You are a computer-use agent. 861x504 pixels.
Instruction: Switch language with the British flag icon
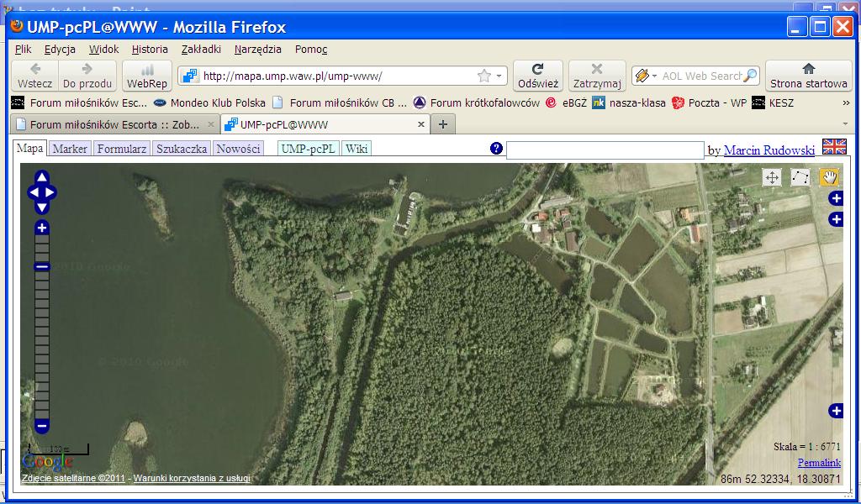[834, 147]
